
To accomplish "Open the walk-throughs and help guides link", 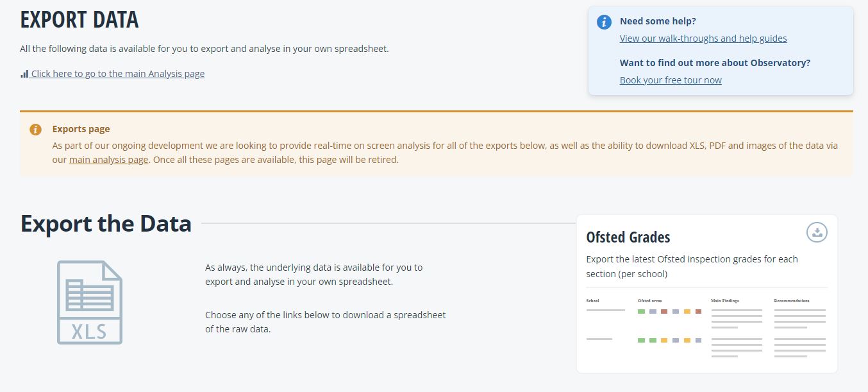I will 703,38.
